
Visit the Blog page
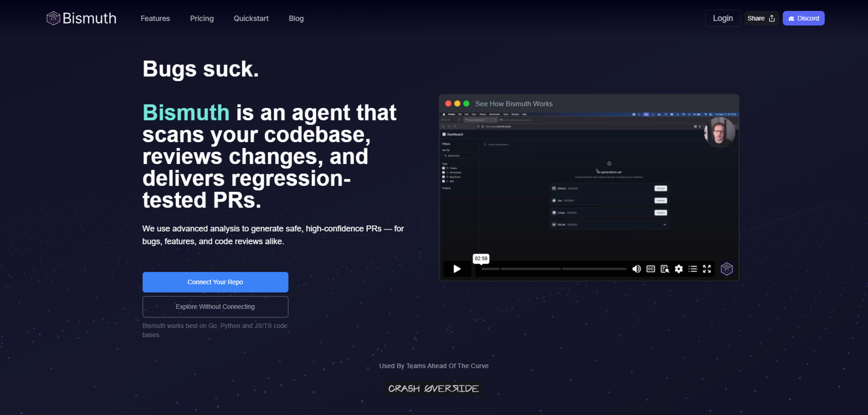296,19
